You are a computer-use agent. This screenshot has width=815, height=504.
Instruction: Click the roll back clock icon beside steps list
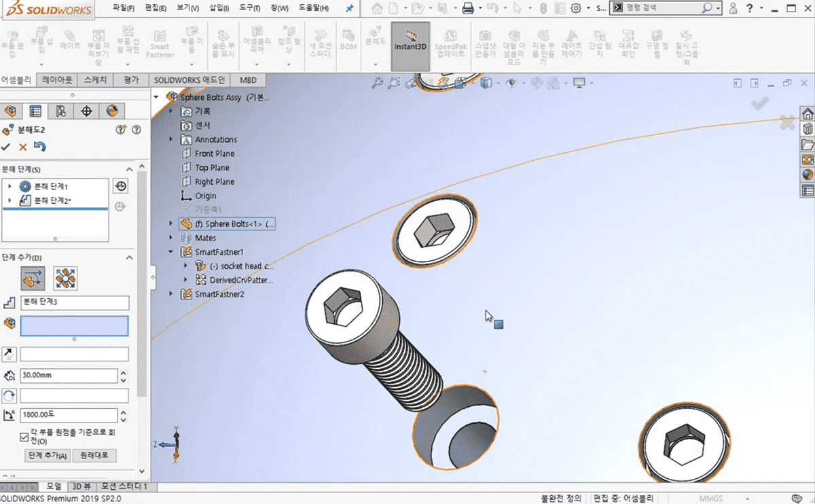coord(120,186)
